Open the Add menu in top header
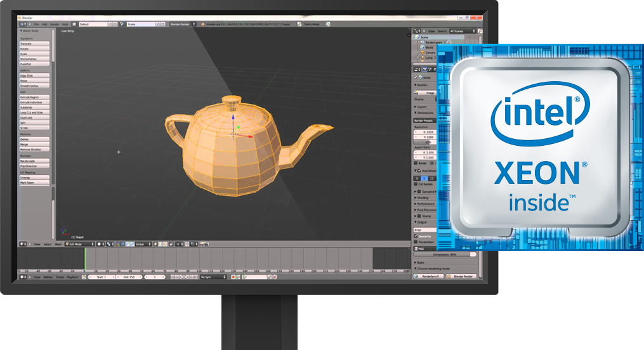 44,24
